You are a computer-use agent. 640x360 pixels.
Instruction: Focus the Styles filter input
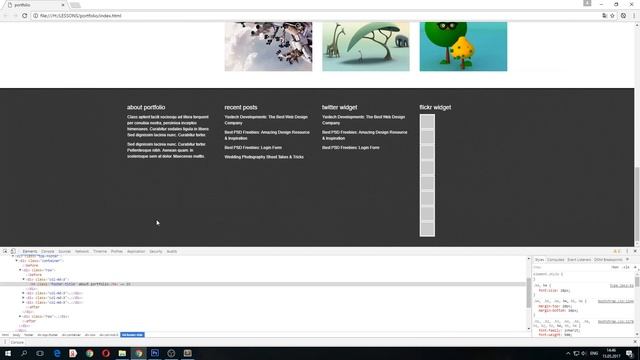pyautogui.click(x=571, y=267)
